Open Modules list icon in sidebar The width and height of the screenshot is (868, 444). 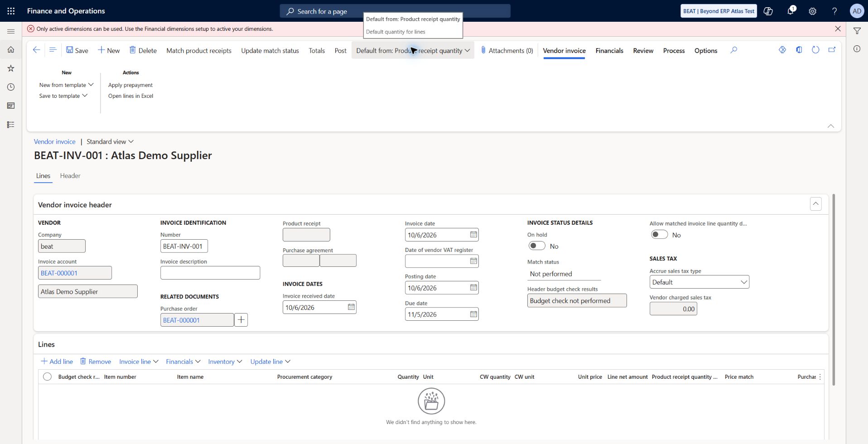click(x=11, y=125)
